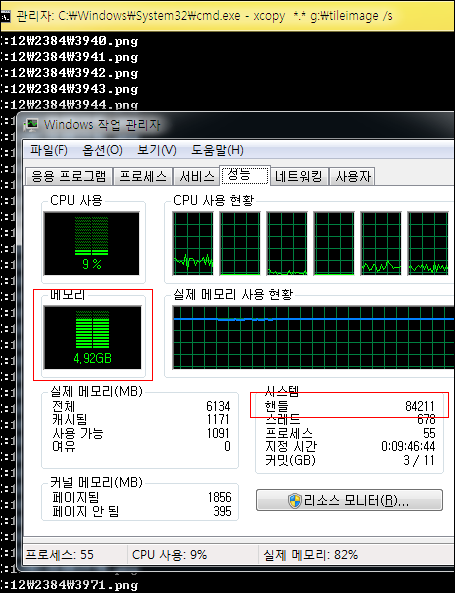Click the 페이지됨 value 1856
Screen dimensions: 455x593
click(x=219, y=497)
